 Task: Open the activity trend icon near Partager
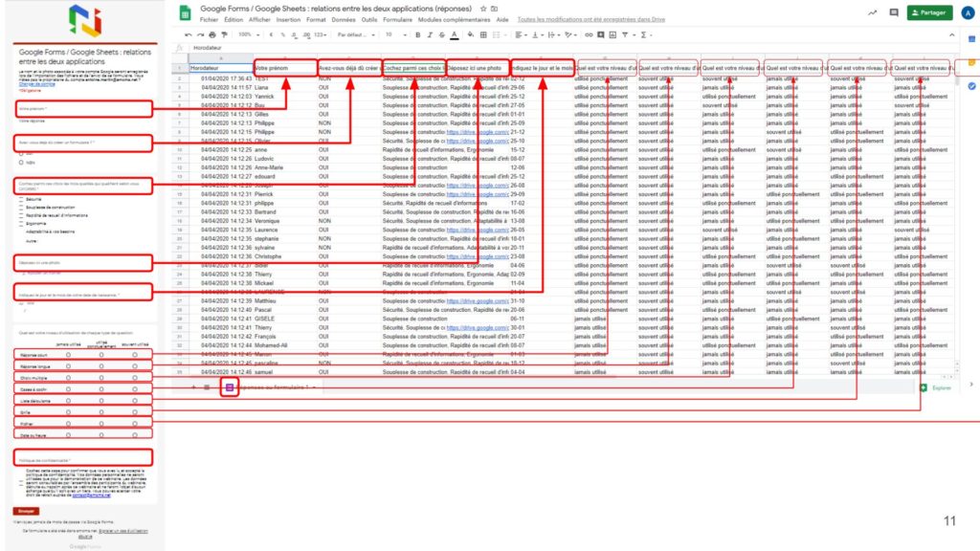tap(872, 12)
